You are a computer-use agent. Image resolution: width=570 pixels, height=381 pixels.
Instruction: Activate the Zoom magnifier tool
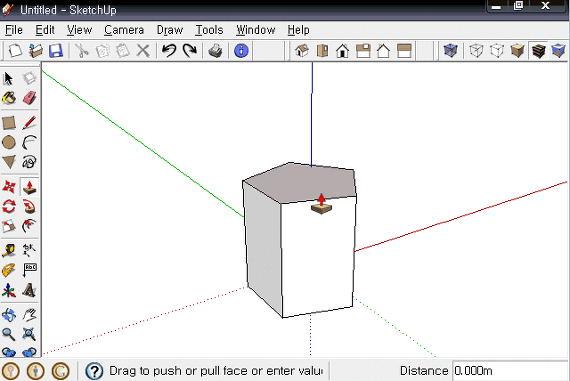click(x=9, y=334)
